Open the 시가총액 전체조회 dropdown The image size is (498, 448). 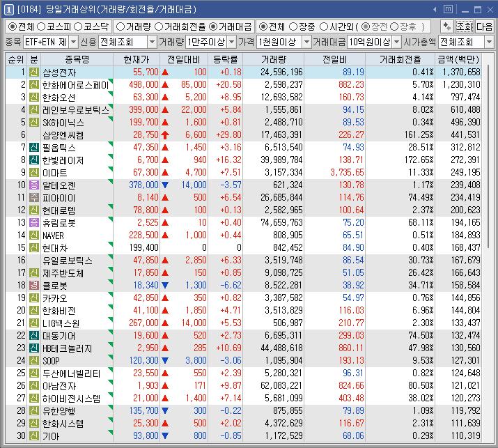(x=489, y=42)
